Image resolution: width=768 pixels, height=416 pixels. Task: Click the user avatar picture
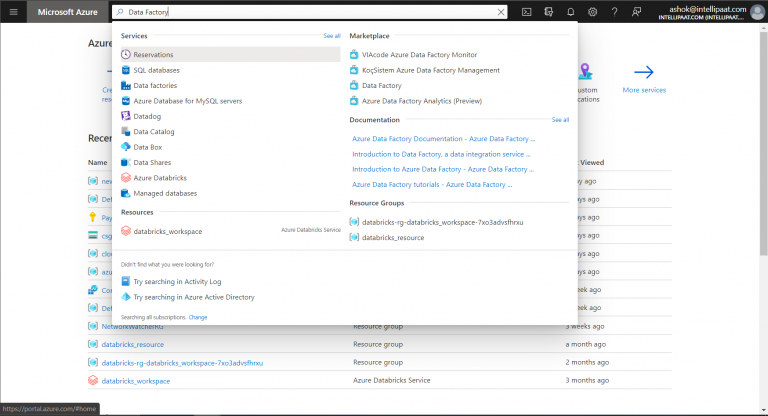coord(757,12)
